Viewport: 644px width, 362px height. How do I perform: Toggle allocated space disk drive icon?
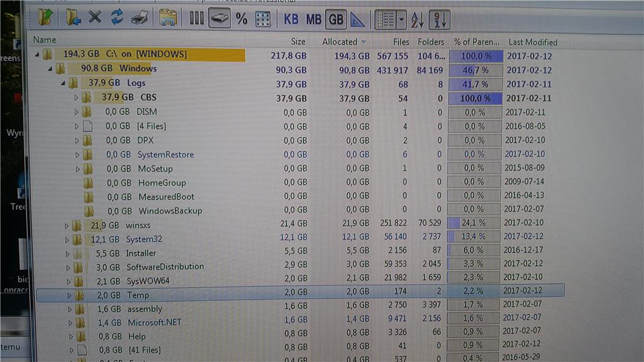[219, 18]
